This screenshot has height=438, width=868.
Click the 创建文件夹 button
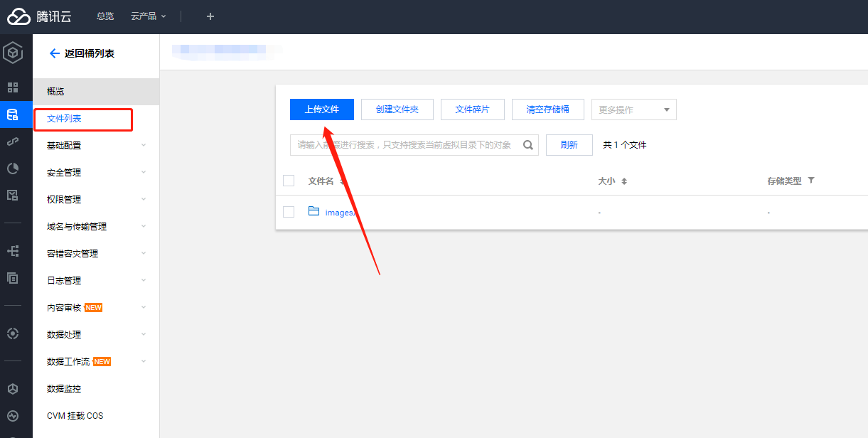[397, 109]
